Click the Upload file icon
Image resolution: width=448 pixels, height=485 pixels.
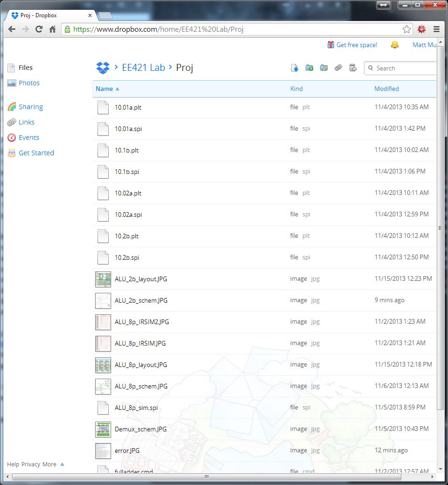(294, 68)
